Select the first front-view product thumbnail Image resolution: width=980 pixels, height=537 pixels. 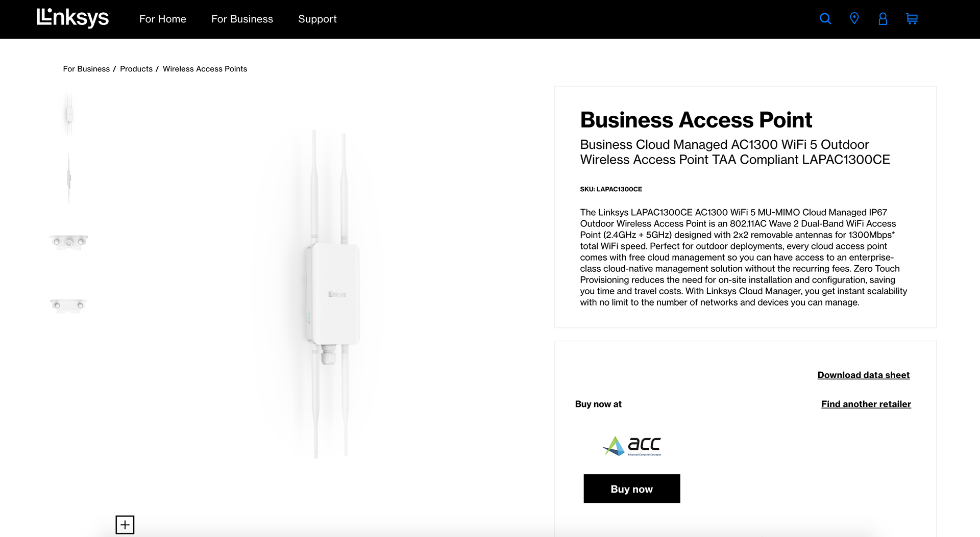tap(69, 115)
